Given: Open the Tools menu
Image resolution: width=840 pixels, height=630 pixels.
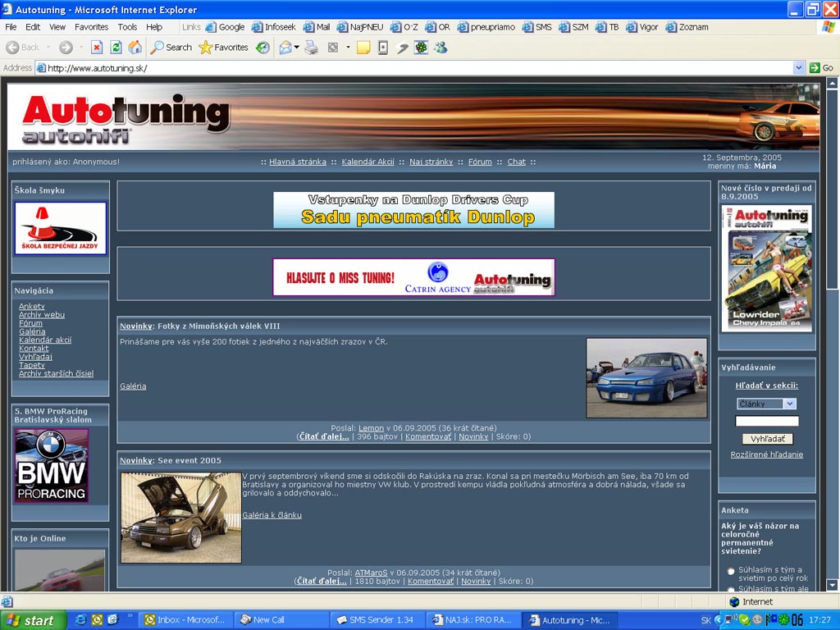Looking at the screenshot, I should pyautogui.click(x=127, y=27).
